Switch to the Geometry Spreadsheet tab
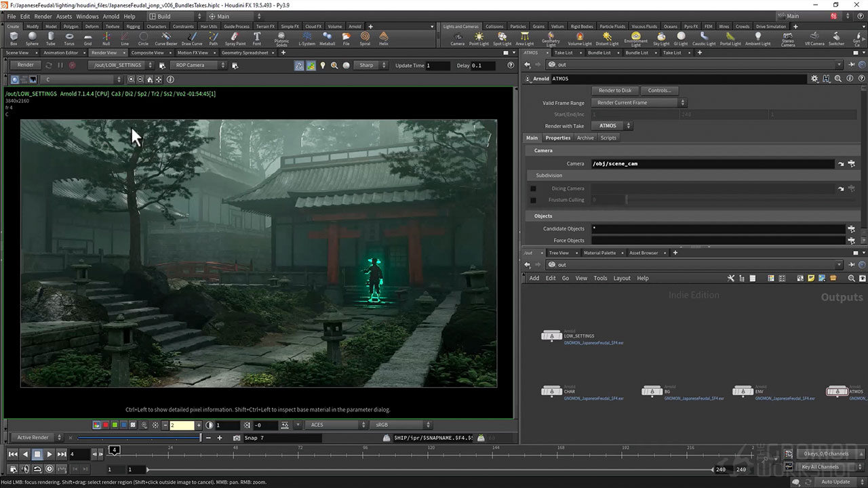Screen dimensions: 868x488 point(244,52)
